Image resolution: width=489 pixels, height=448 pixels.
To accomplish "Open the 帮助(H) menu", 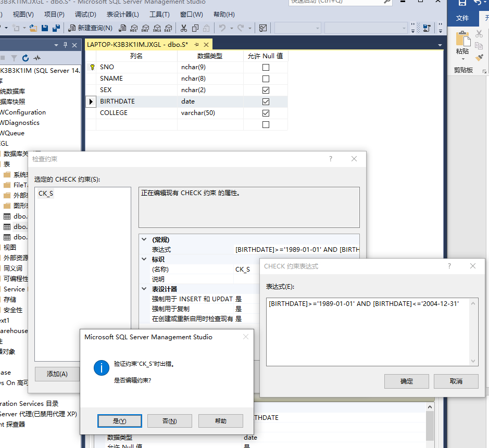I will (x=224, y=15).
